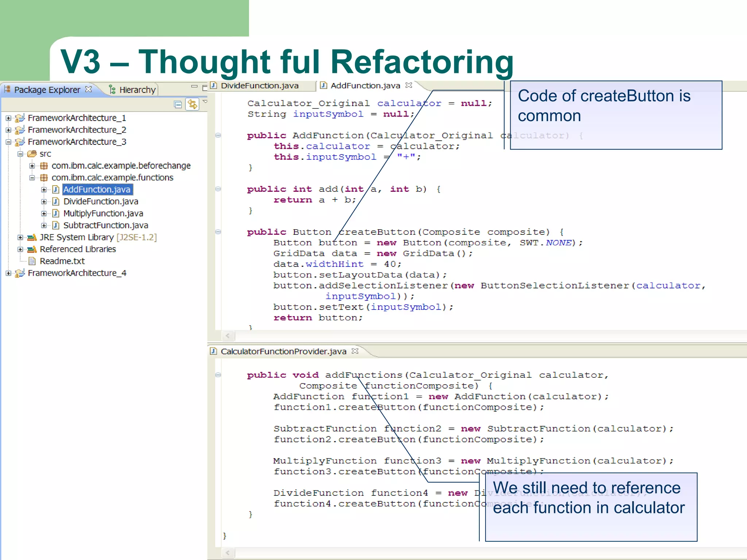Open Readme.txt file

[62, 261]
